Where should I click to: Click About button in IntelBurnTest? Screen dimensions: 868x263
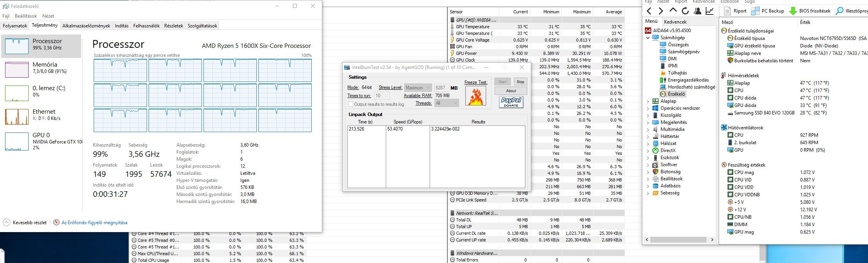coord(511,91)
